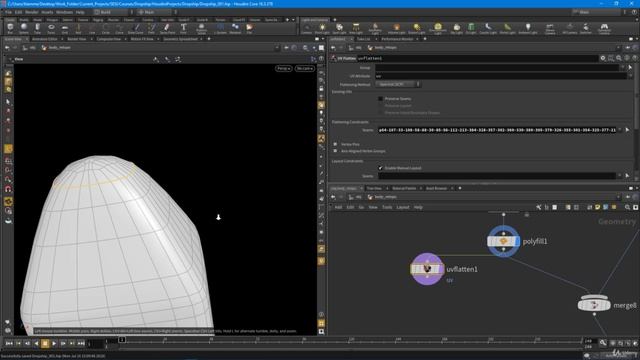This screenshot has height=360, width=640.
Task: Toggle display flag on polyfill1 node
Action: point(517,241)
